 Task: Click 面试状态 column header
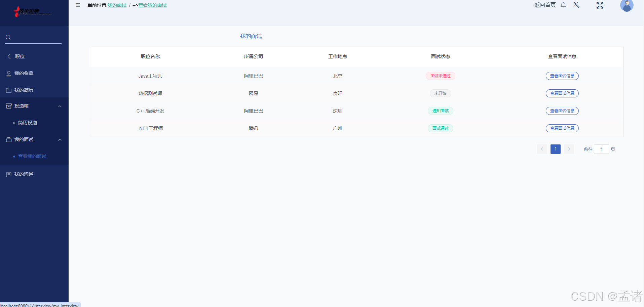coord(441,56)
